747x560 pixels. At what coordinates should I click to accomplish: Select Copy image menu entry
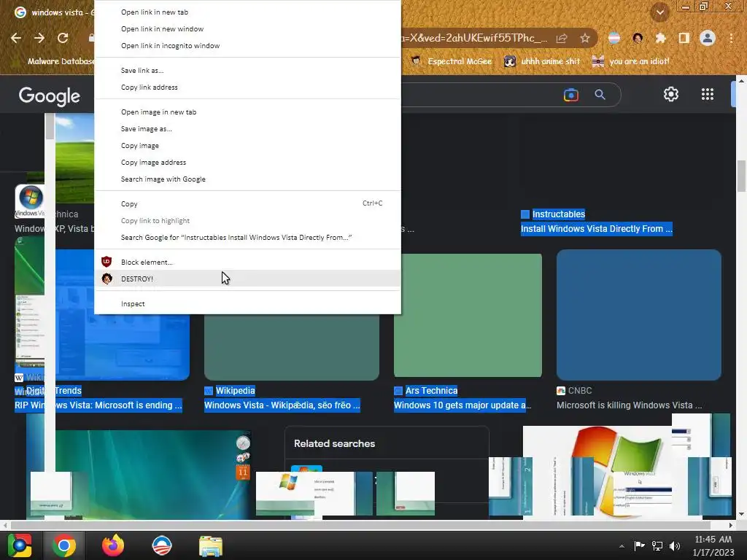click(247, 146)
